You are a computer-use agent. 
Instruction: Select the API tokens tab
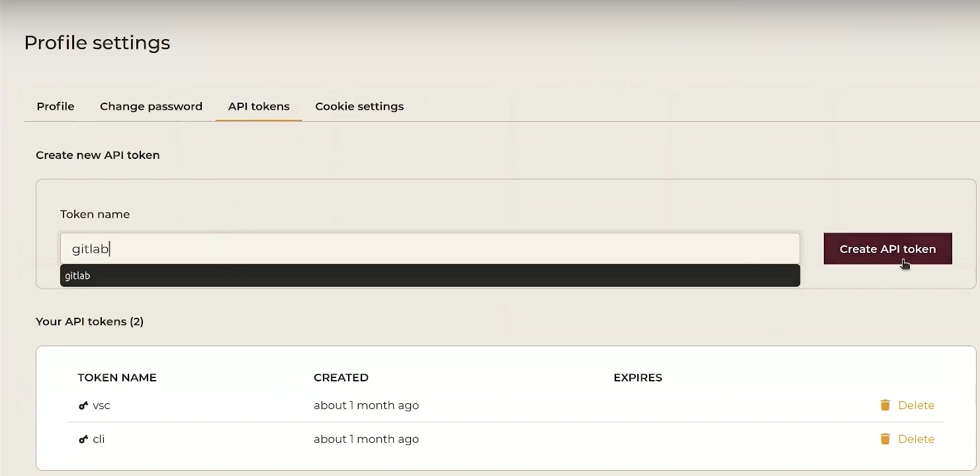[x=259, y=107]
